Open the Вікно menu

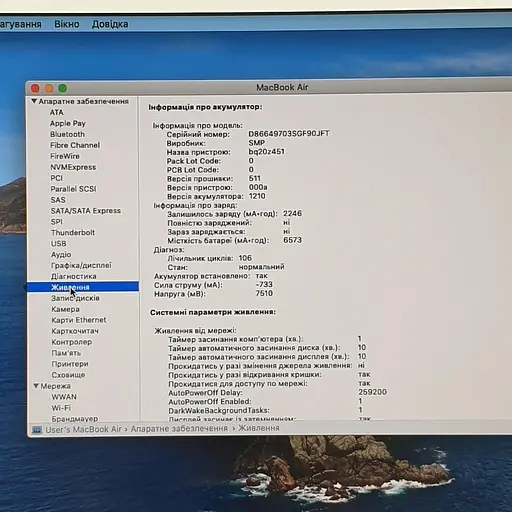[67, 24]
